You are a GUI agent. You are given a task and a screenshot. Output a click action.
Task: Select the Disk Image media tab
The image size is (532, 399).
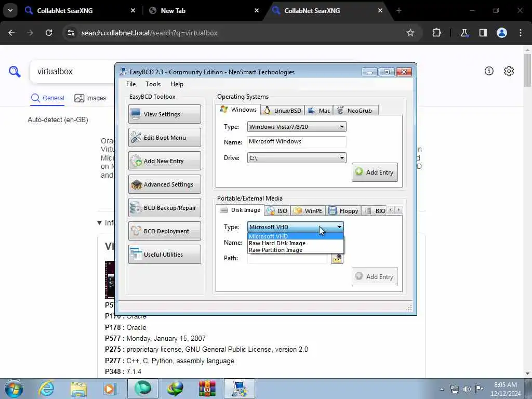pyautogui.click(x=240, y=210)
